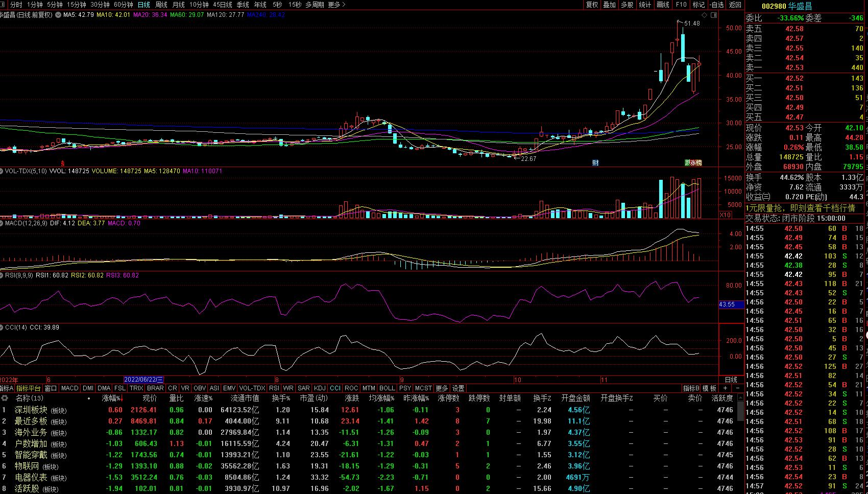Open F10 company information
The image size is (868, 494).
point(681,5)
